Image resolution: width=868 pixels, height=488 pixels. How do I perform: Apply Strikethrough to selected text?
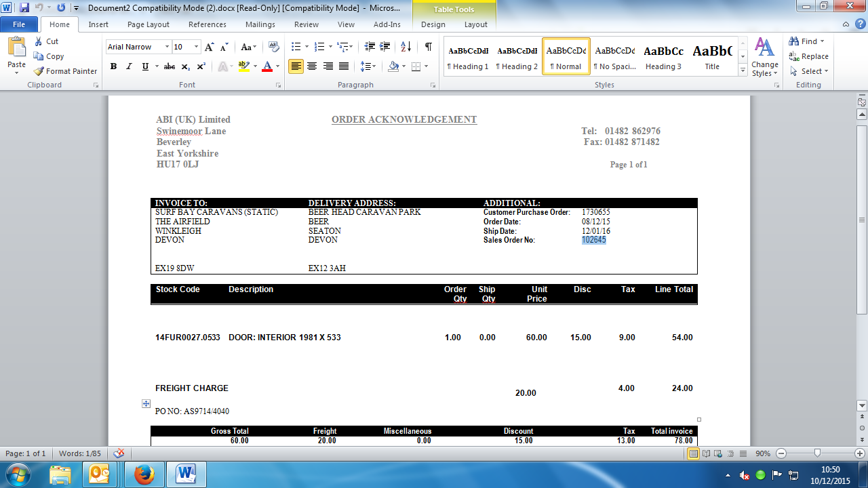click(169, 66)
